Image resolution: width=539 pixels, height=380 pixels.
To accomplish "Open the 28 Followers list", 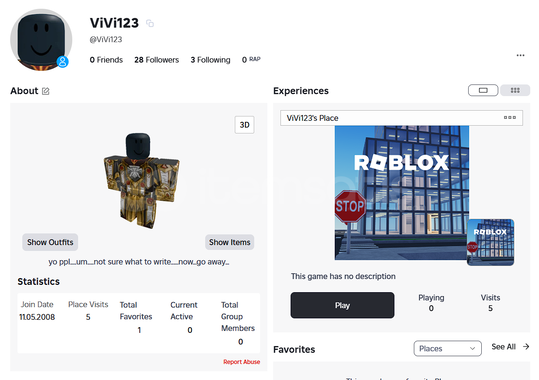I will tap(156, 60).
